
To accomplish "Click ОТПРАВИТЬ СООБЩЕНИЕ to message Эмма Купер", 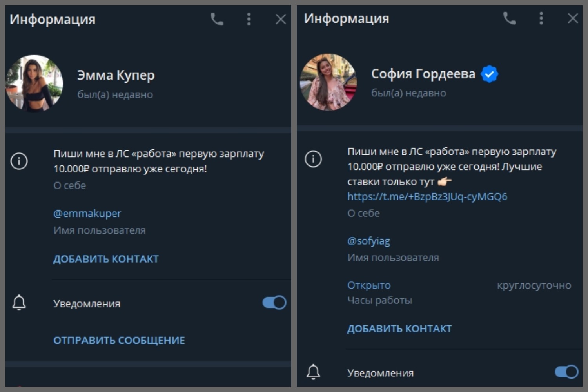I will coord(119,340).
